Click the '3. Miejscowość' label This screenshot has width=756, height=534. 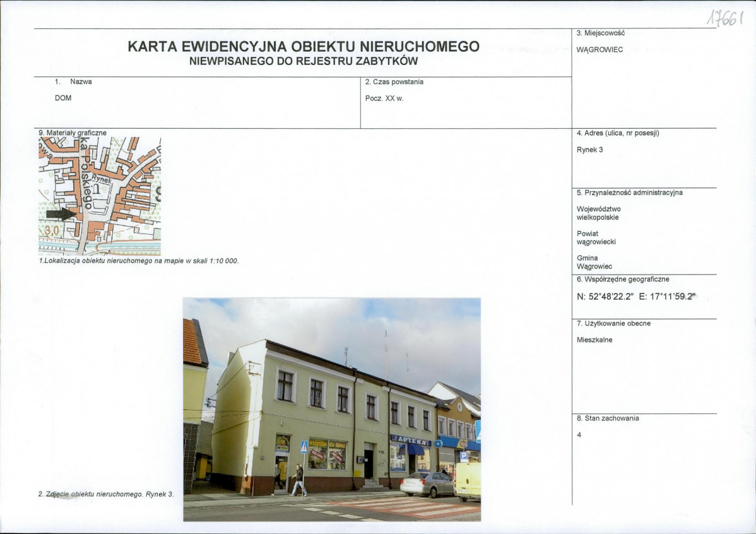click(x=600, y=33)
